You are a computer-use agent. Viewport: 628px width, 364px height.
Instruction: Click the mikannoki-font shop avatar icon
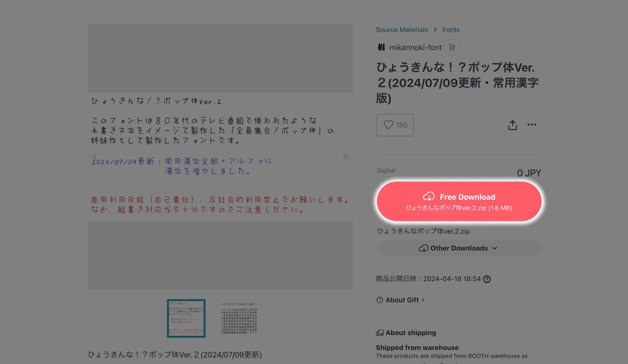point(380,47)
